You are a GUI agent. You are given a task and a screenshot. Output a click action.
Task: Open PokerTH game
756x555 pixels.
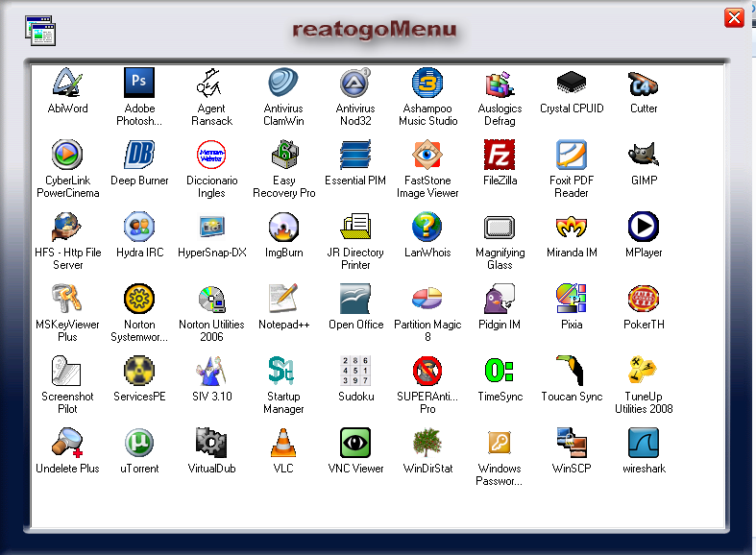pos(644,299)
